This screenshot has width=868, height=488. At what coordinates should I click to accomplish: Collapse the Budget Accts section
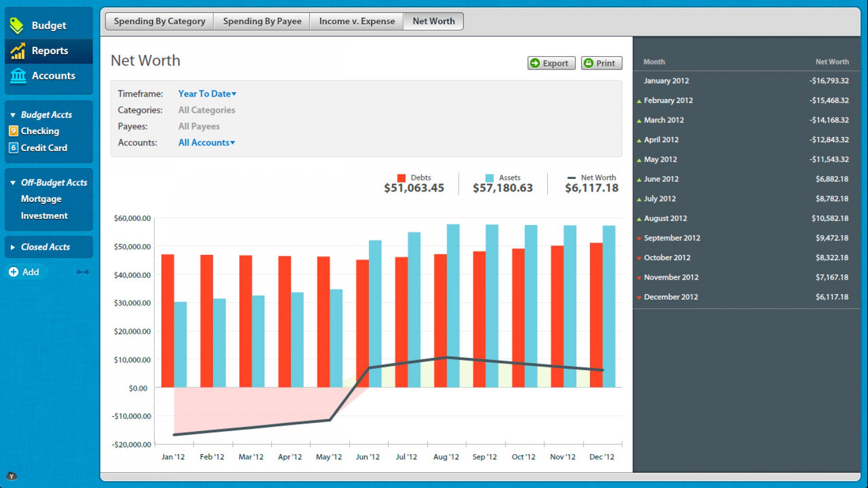pos(13,115)
